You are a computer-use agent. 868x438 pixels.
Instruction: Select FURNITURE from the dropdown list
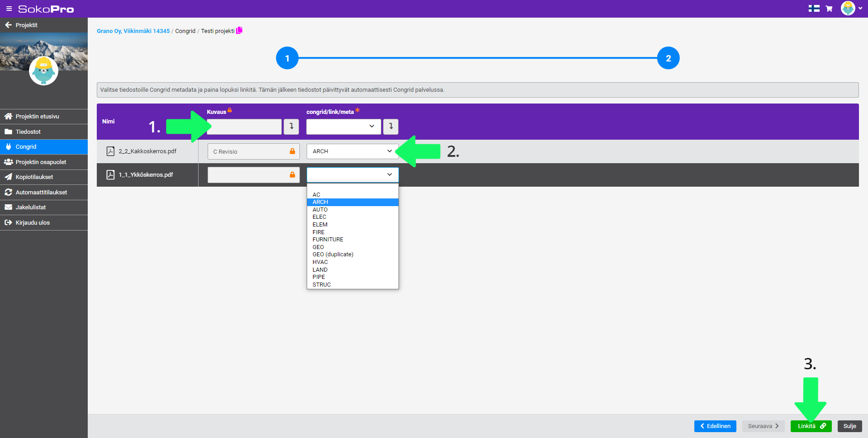[x=352, y=240]
